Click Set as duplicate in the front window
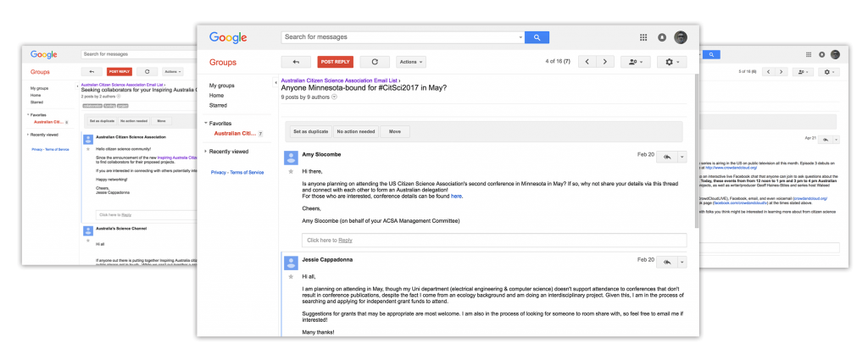Screen dimensions: 868x360 (x=312, y=131)
